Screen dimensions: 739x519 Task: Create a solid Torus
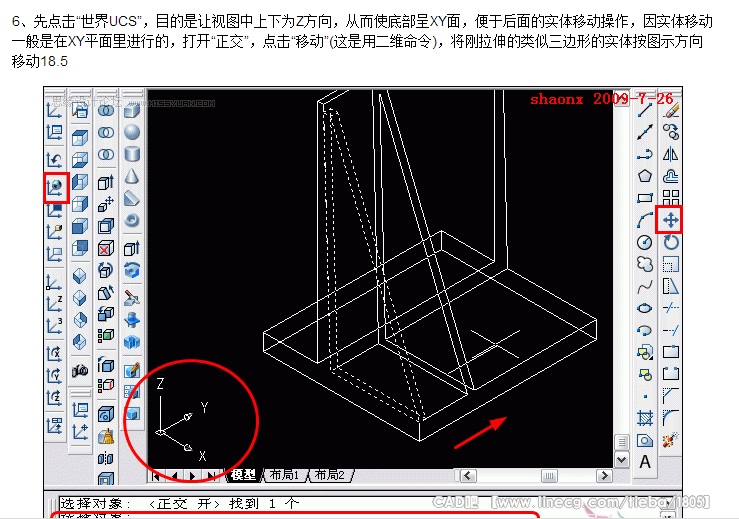[x=132, y=221]
